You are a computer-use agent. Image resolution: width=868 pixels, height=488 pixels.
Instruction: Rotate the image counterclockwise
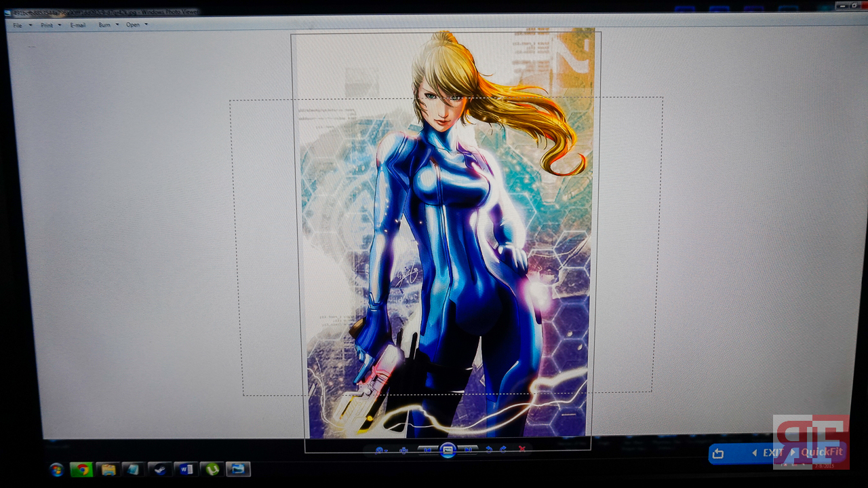488,449
